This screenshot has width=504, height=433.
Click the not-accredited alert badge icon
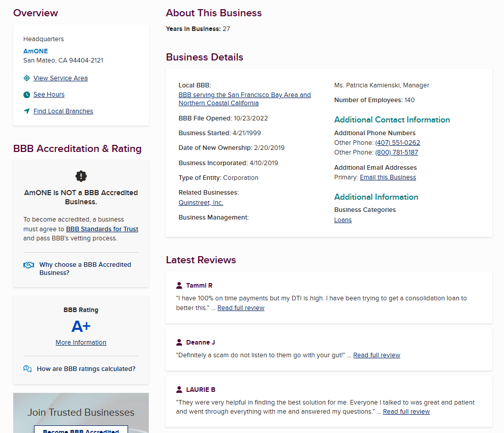tap(81, 176)
